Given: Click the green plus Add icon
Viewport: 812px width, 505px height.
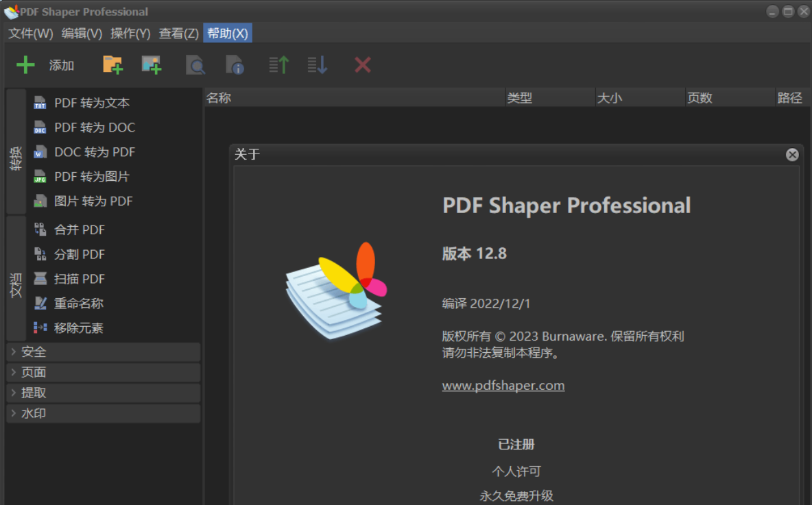Looking at the screenshot, I should click(25, 65).
